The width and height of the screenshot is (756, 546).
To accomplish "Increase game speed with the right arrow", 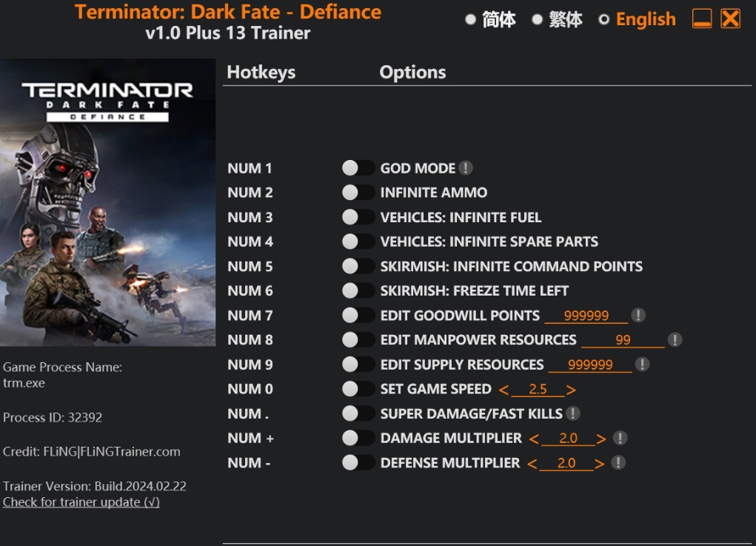I will point(571,390).
